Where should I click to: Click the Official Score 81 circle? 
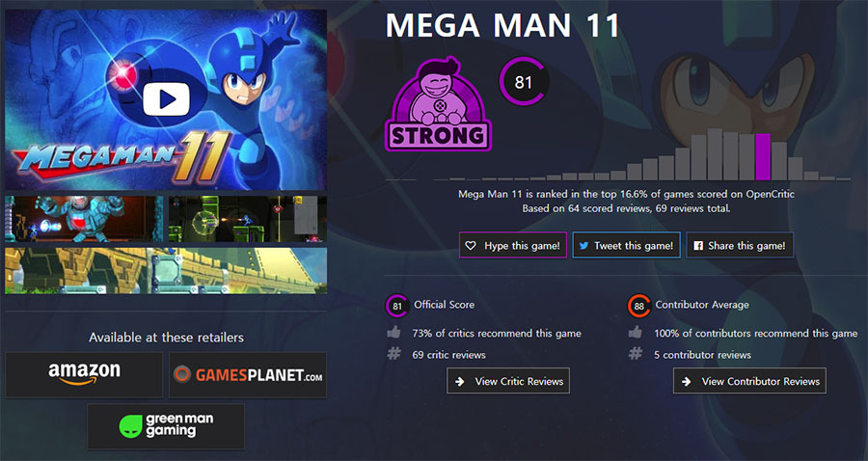(397, 306)
